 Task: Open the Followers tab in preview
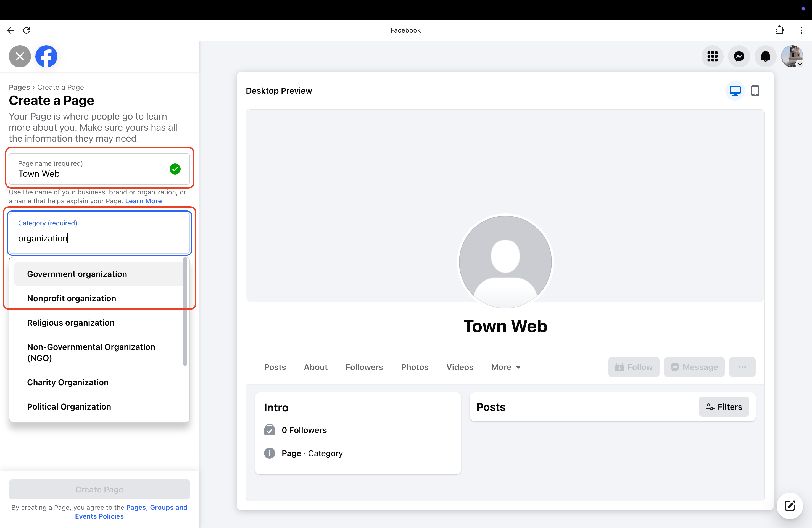(364, 367)
